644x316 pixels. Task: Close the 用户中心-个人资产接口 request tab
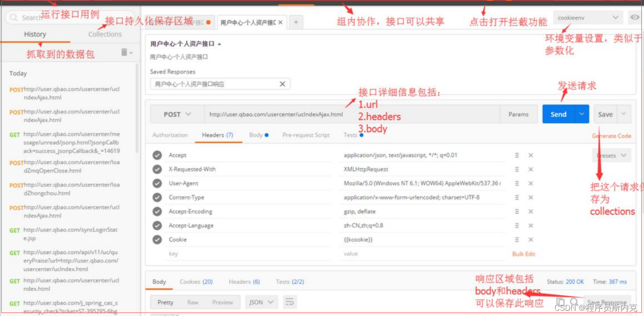[x=280, y=22]
